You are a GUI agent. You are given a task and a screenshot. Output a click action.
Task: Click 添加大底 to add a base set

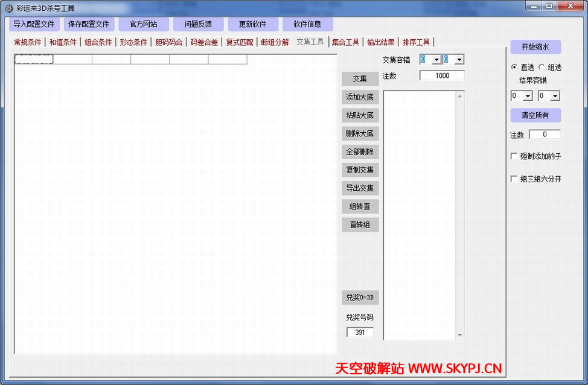tap(360, 97)
